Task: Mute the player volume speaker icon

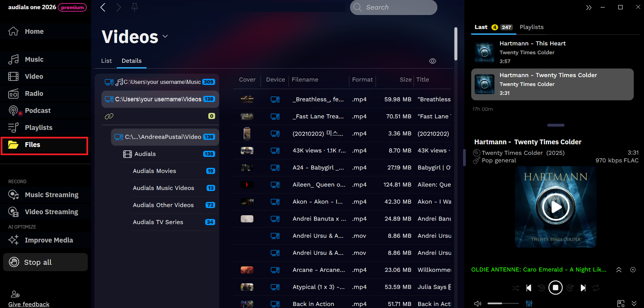Action: click(x=477, y=303)
